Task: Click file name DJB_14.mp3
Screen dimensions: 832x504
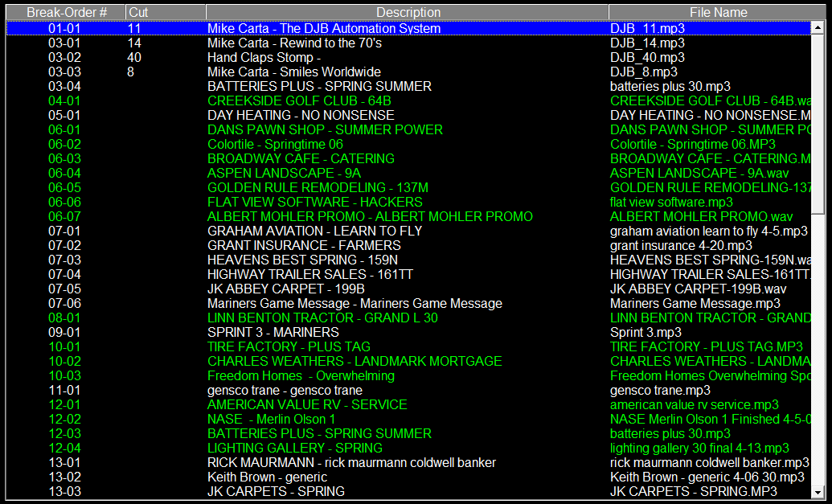Action: (x=647, y=43)
